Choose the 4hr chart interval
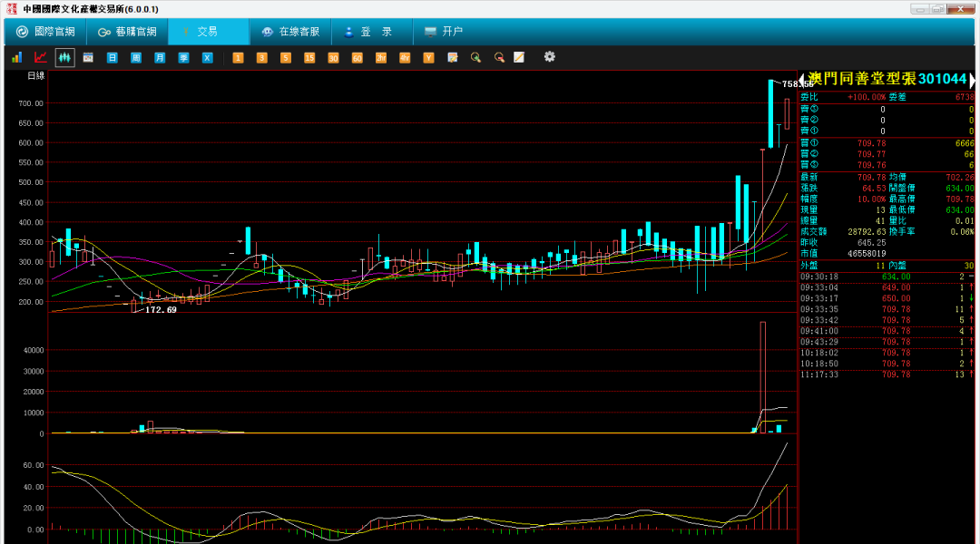The height and width of the screenshot is (544, 980). pos(405,57)
